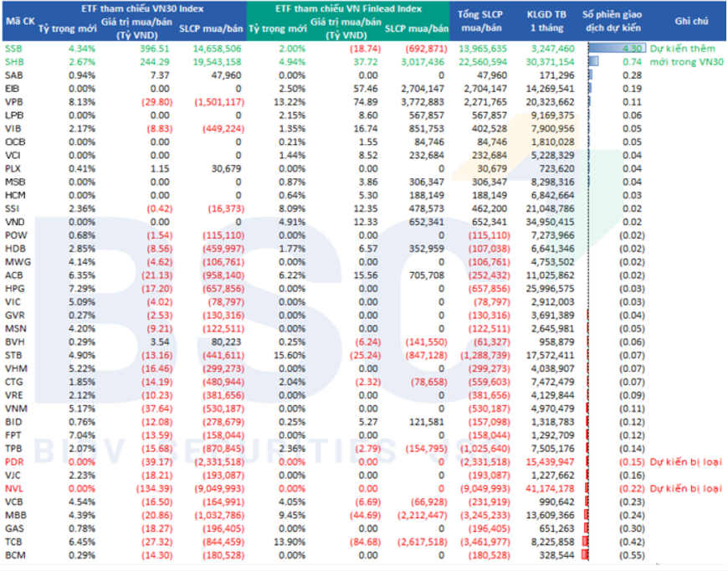Click the OCB stock code

click(15, 141)
